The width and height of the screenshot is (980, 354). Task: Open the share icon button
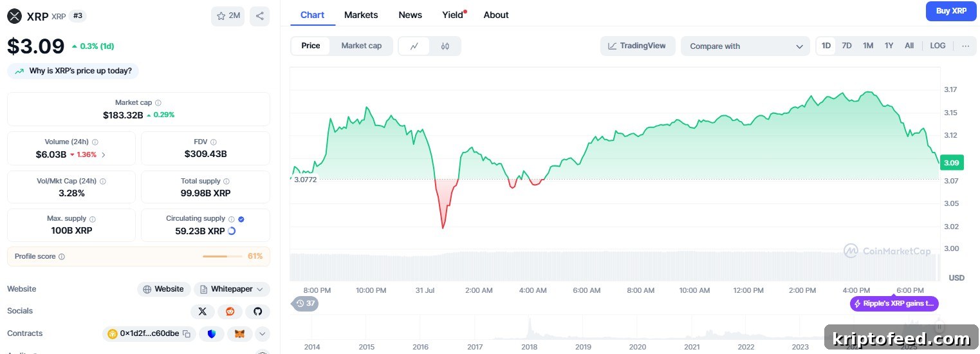click(260, 16)
